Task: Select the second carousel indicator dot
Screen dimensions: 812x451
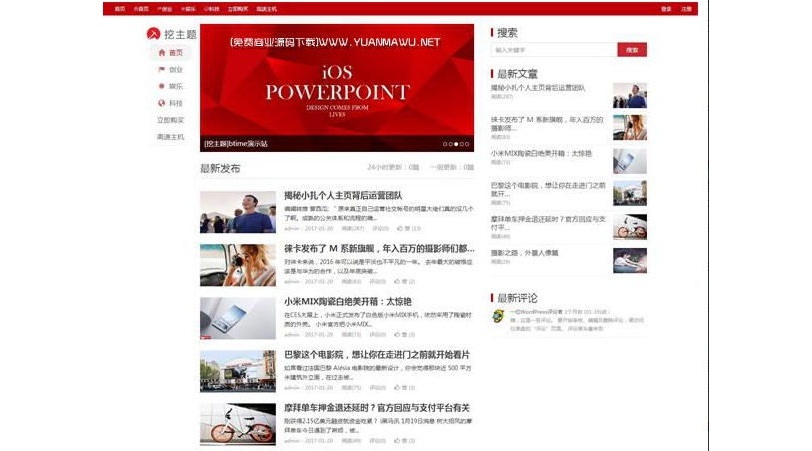Action: coord(451,144)
